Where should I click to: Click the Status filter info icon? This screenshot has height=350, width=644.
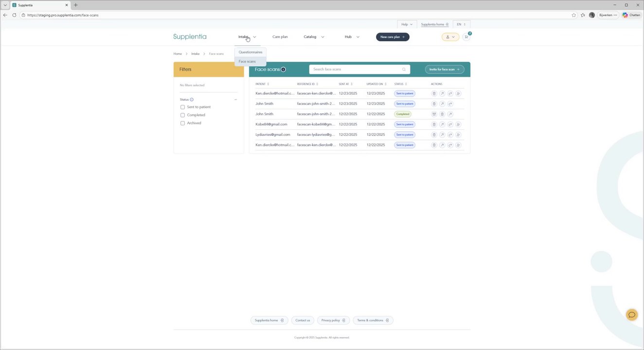coord(192,100)
